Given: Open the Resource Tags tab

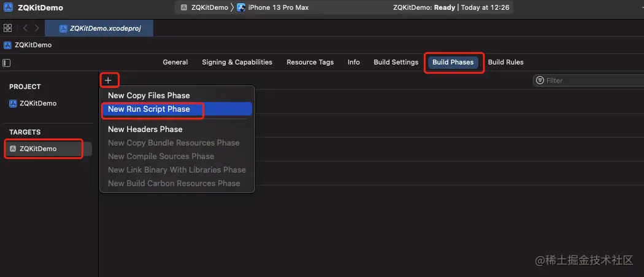Looking at the screenshot, I should pyautogui.click(x=310, y=62).
